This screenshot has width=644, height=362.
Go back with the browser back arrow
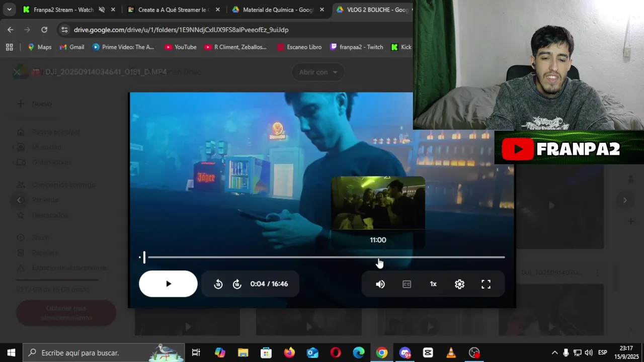[11, 30]
